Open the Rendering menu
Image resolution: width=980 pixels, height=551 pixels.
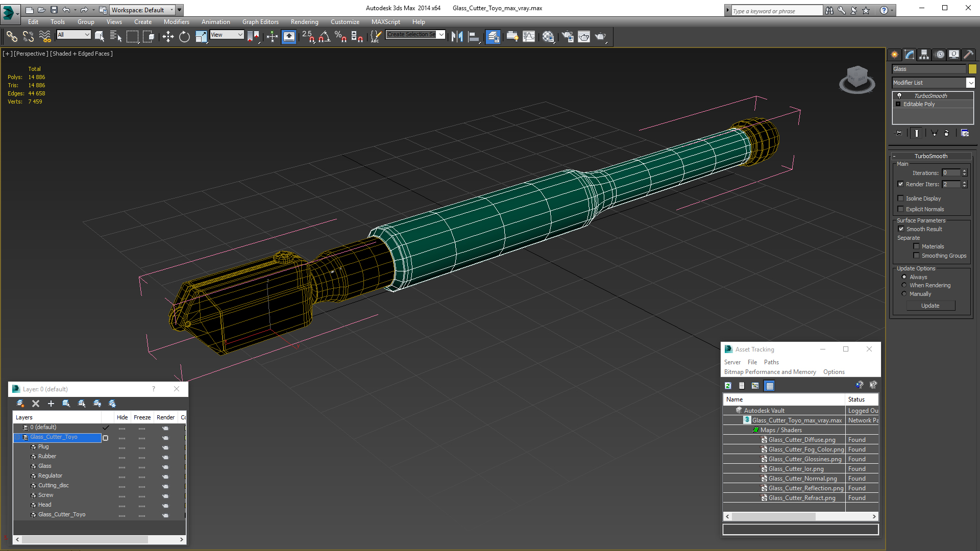pyautogui.click(x=304, y=22)
